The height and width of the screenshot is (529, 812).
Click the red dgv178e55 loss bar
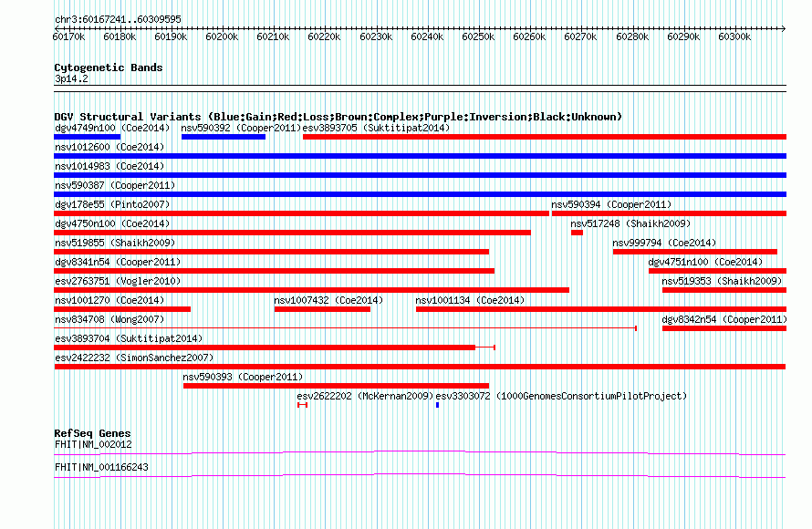click(301, 213)
